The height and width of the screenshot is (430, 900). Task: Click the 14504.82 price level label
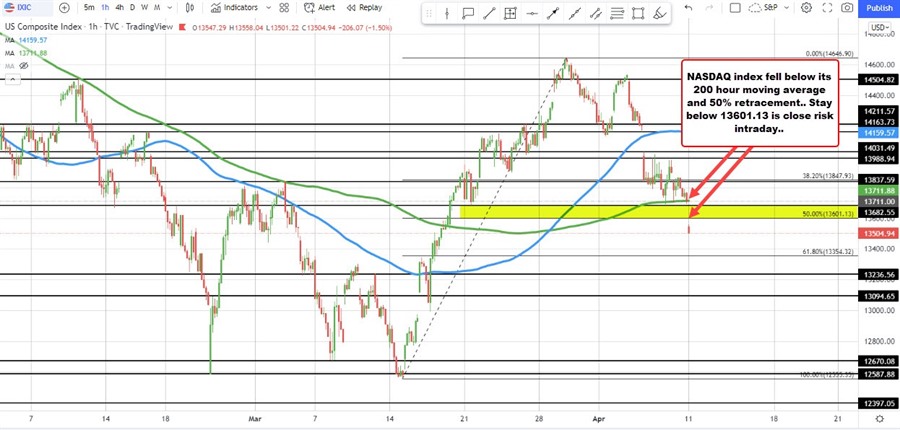click(x=879, y=79)
